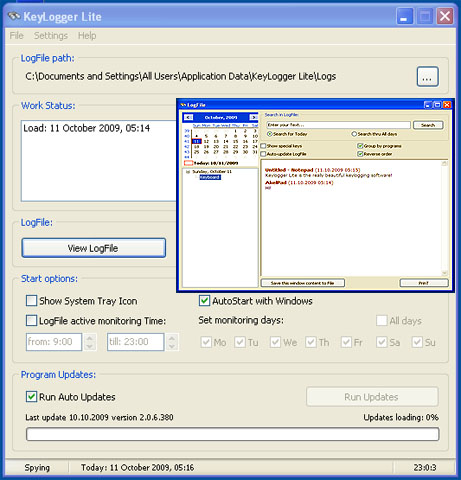Uncheck AutoStart with Windows
The image size is (461, 480).
pyautogui.click(x=204, y=301)
